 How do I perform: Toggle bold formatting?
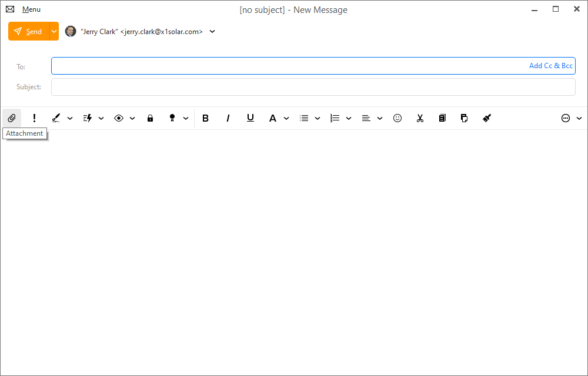(x=205, y=118)
